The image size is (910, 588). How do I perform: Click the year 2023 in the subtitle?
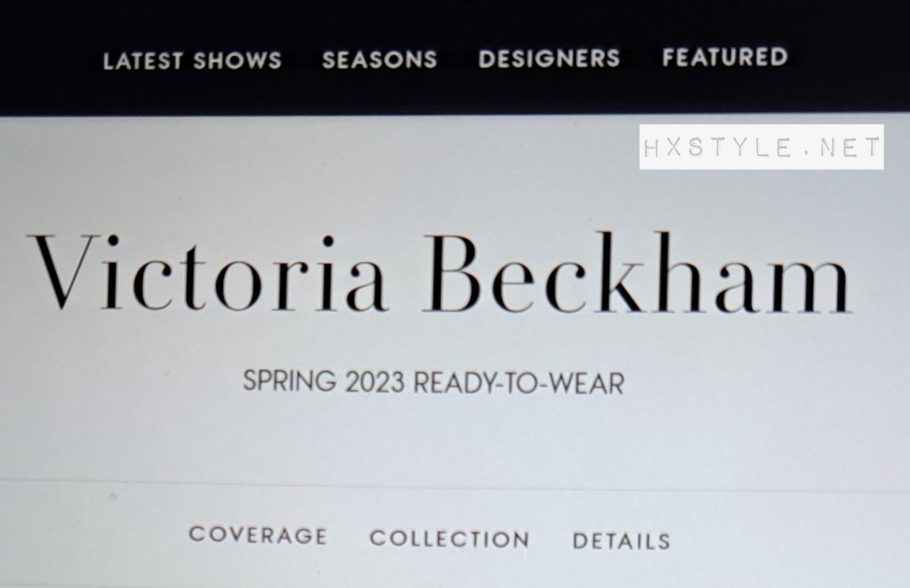[x=374, y=382]
